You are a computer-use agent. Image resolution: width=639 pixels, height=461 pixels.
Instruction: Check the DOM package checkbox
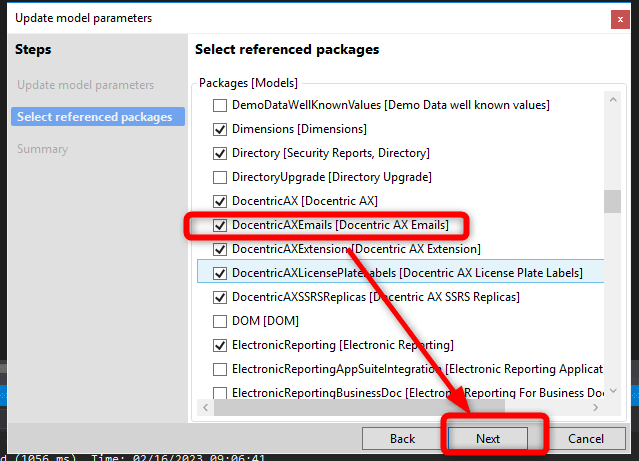pos(221,321)
